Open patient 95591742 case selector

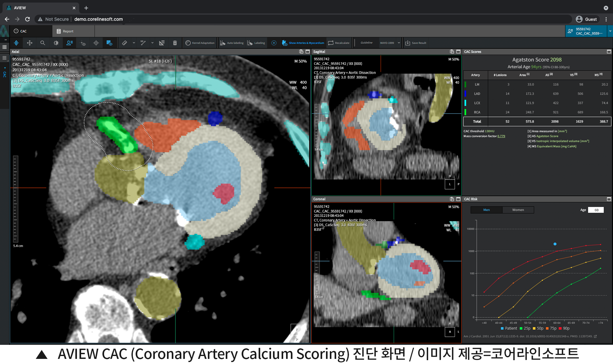tap(586, 31)
